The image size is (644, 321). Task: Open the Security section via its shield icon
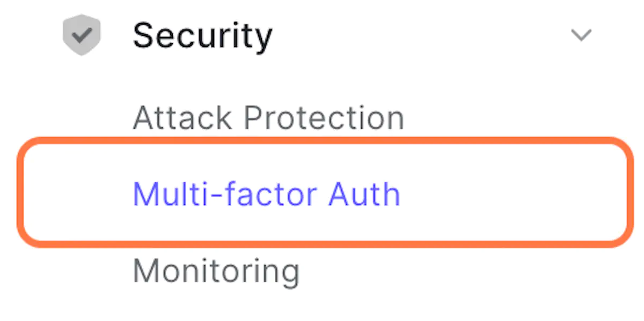82,35
